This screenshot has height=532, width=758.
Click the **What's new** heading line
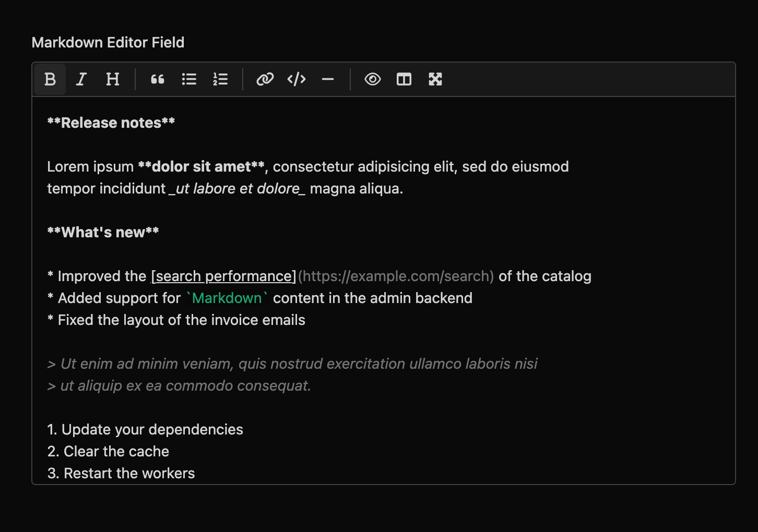pyautogui.click(x=103, y=233)
